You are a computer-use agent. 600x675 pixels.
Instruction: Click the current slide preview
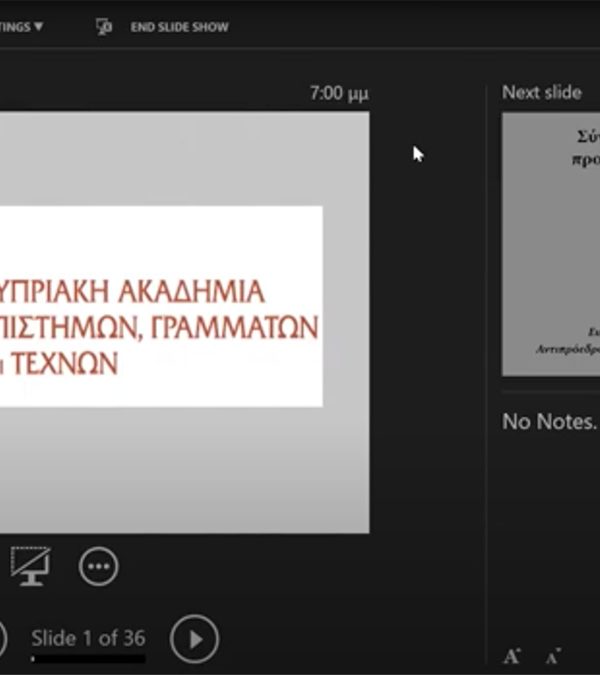pos(185,322)
